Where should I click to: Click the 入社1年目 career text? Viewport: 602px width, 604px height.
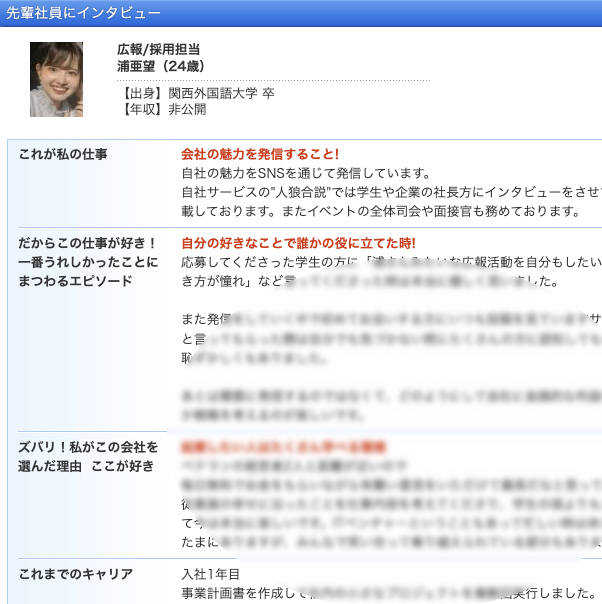(x=211, y=574)
